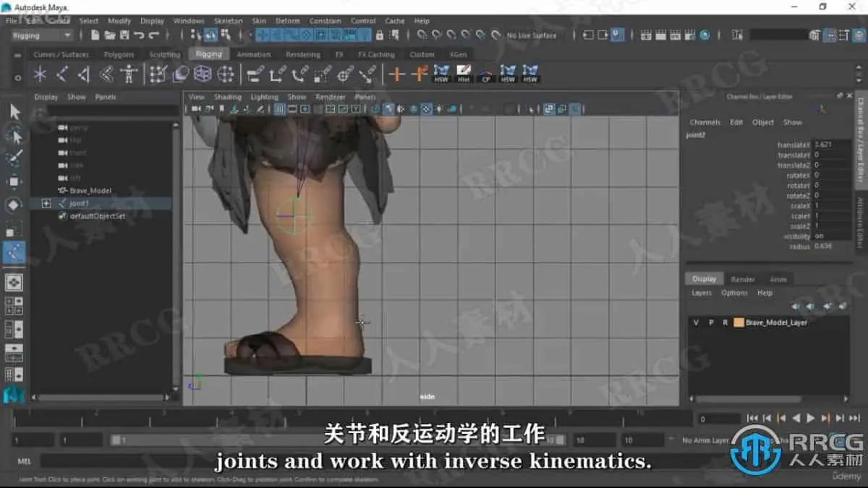Viewport: 868px width, 488px height.
Task: Toggle R display type for Brave_Model_Layer
Action: (x=725, y=322)
